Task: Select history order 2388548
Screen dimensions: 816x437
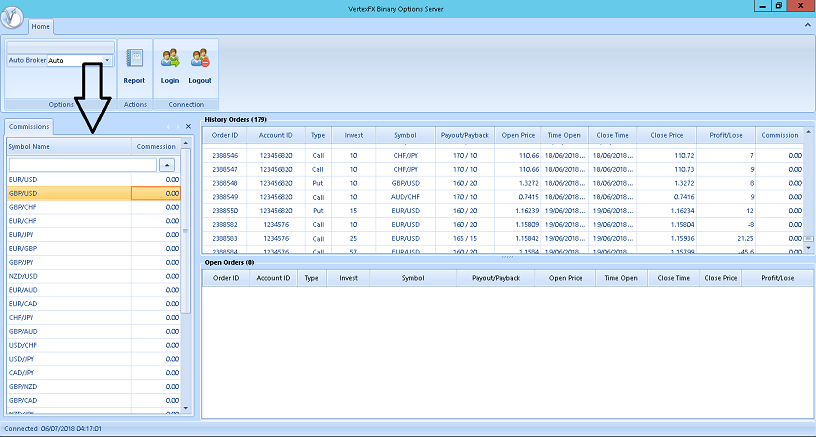Action: (x=503, y=183)
